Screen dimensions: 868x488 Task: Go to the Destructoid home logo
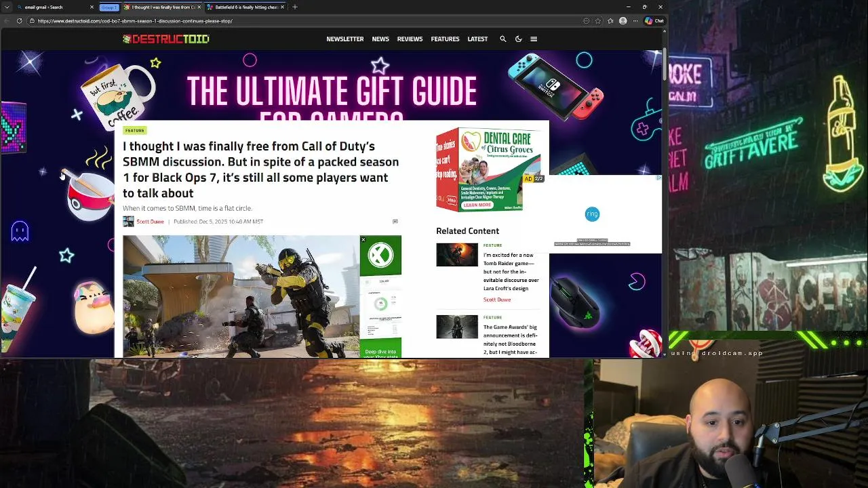point(165,39)
